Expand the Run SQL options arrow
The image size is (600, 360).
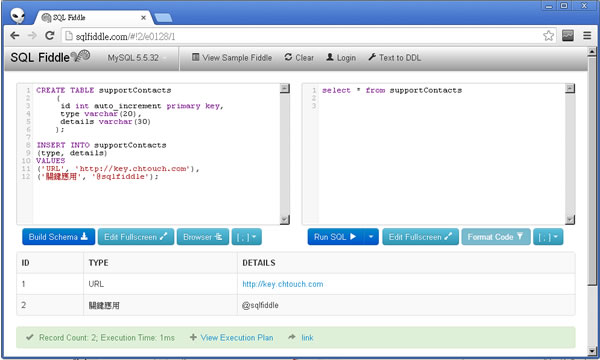coord(371,237)
